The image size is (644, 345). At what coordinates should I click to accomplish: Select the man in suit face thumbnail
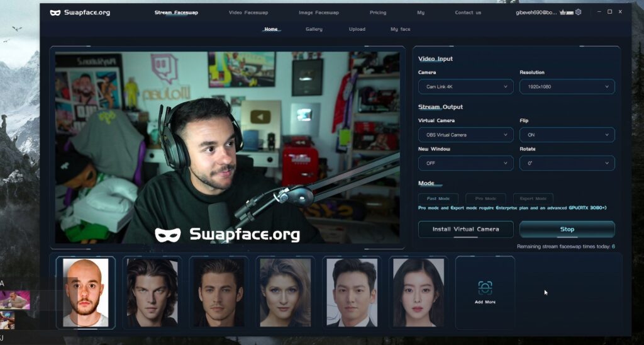[x=352, y=292]
